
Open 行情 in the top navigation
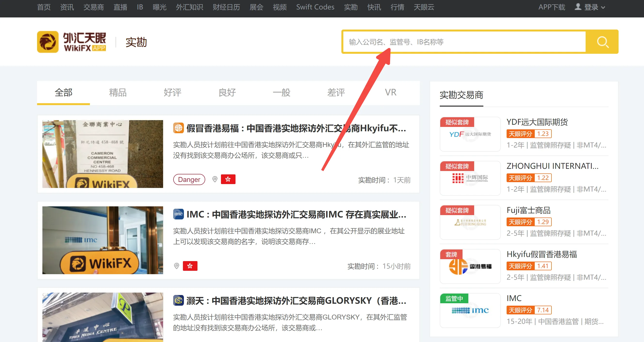coord(397,7)
